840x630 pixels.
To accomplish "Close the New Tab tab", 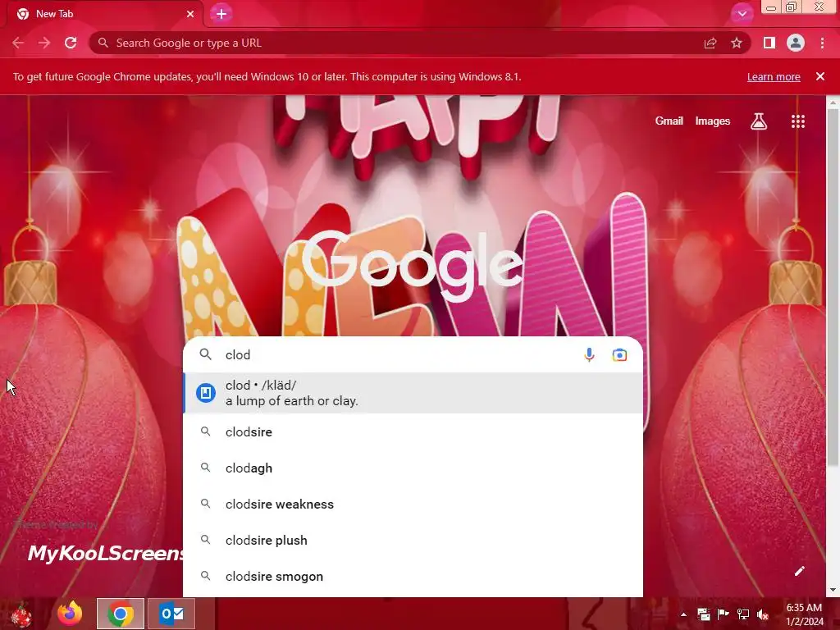I will [x=190, y=14].
